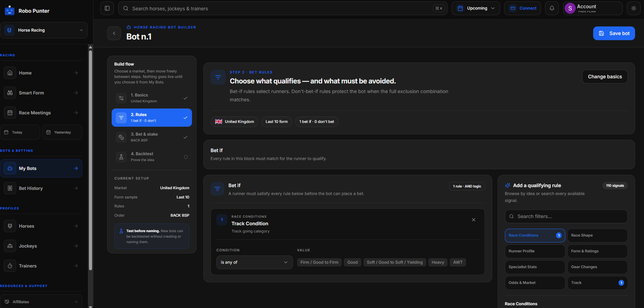The height and width of the screenshot is (308, 644).
Task: Click the Search filters input
Action: [x=566, y=217]
